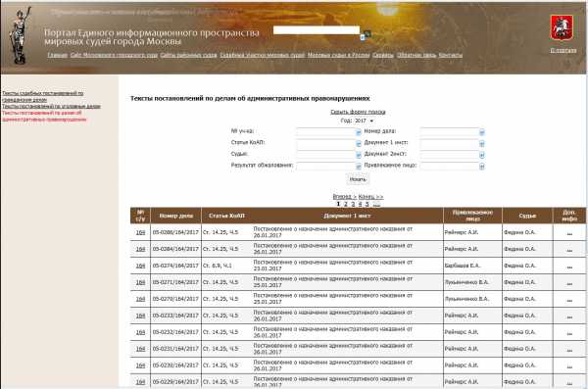Screen dimensions: 588x389
Task: Click the blue icon next to Статья КоАП field
Action: point(358,144)
